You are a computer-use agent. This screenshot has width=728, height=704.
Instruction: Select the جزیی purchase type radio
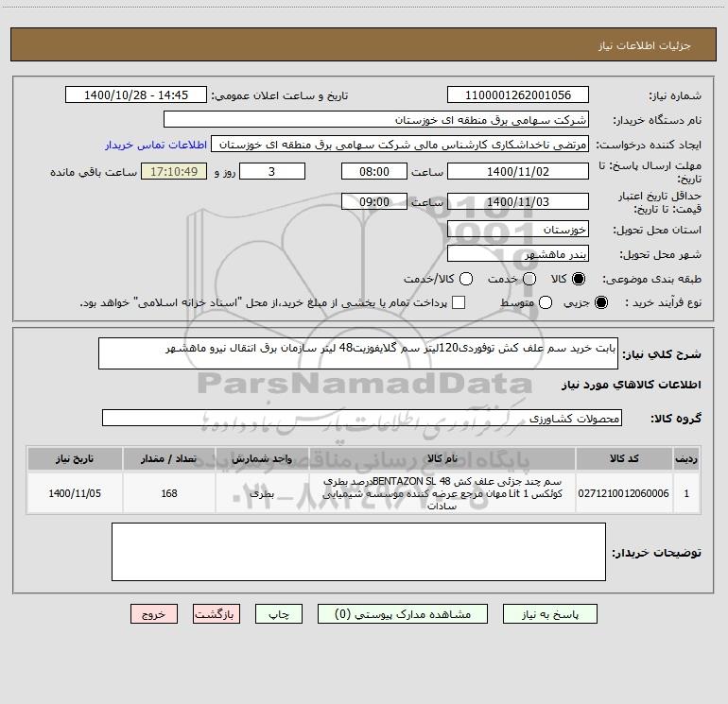click(600, 302)
